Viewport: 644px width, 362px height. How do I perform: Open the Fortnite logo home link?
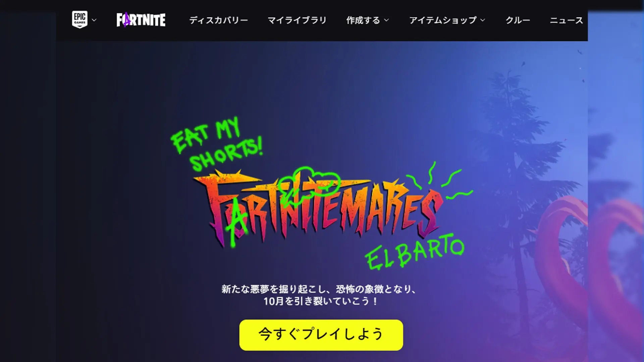(x=141, y=20)
